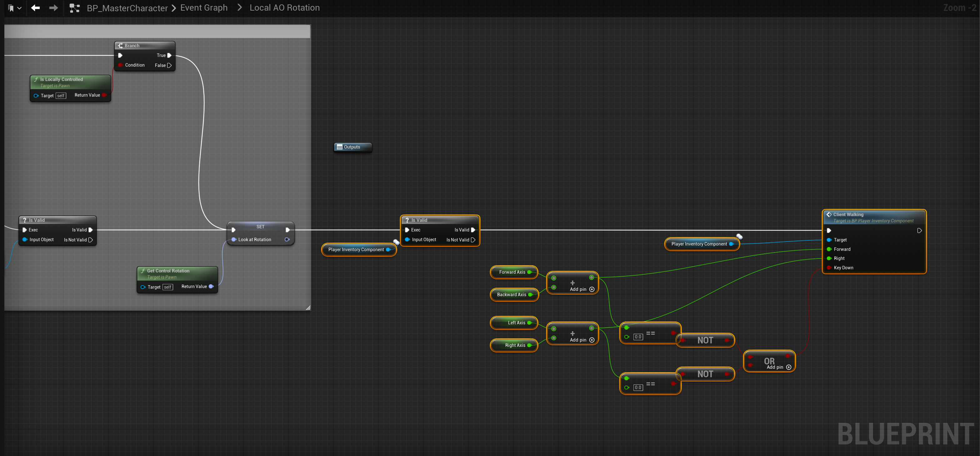Click the Branch node icon
Image resolution: width=980 pixels, height=456 pixels.
120,46
